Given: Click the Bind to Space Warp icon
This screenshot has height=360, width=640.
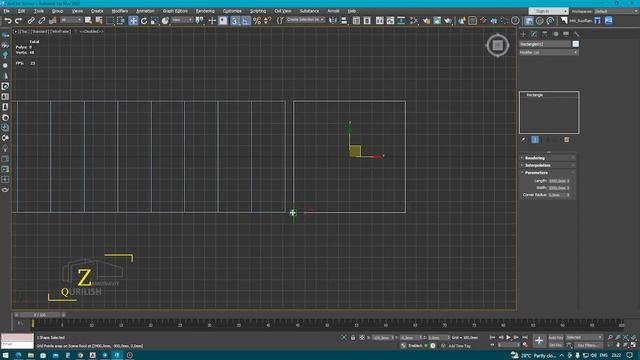Looking at the screenshot, I should click(52, 20).
